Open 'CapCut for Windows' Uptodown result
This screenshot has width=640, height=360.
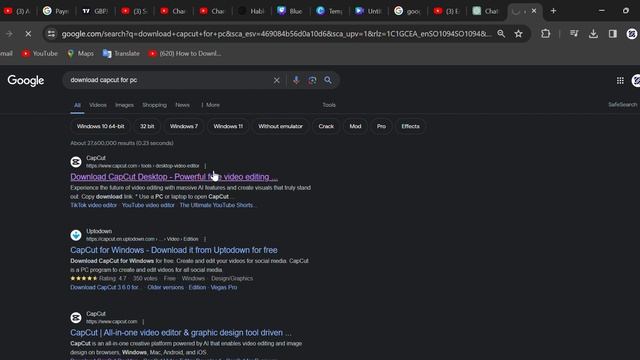174,250
